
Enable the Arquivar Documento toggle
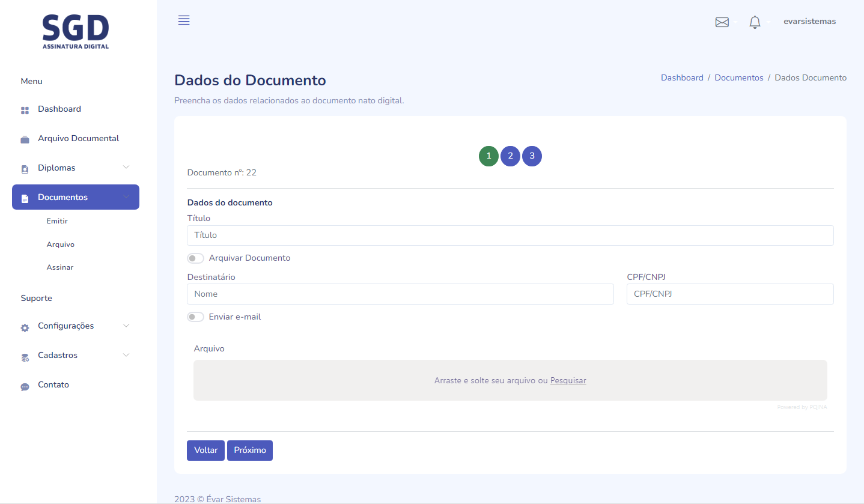pos(195,258)
